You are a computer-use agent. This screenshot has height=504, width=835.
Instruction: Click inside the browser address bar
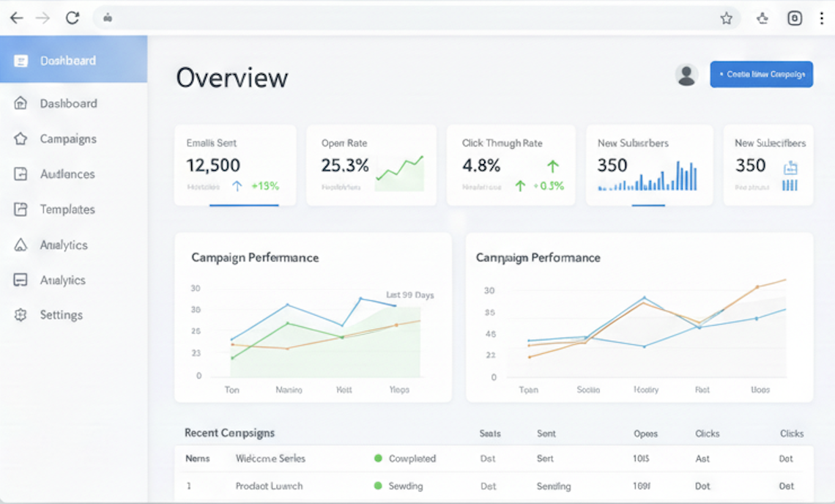point(293,18)
